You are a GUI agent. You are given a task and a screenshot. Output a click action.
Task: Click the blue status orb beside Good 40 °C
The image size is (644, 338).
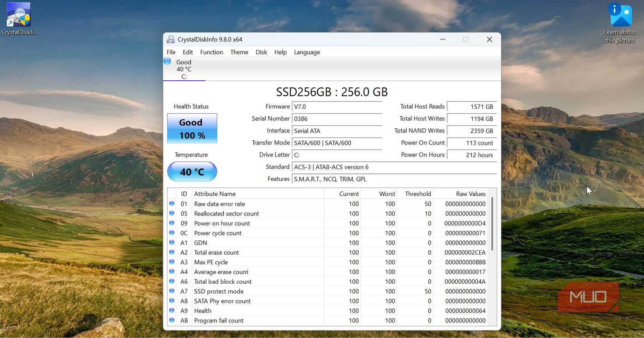click(167, 61)
